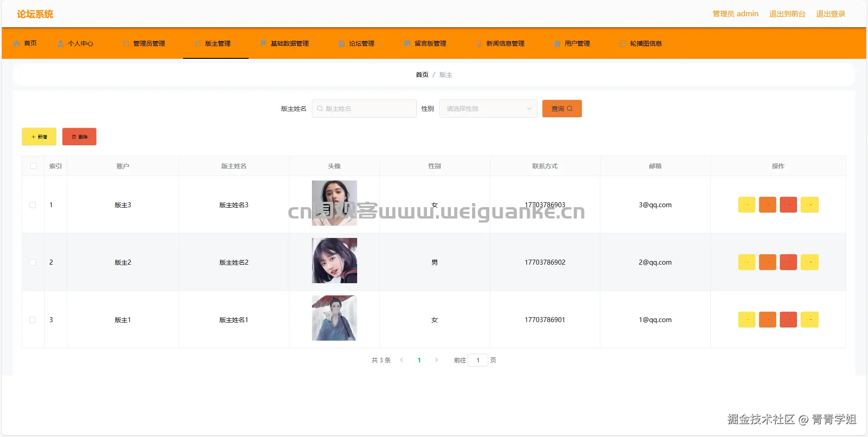Click the orange action button in 版主1 row

pyautogui.click(x=768, y=320)
